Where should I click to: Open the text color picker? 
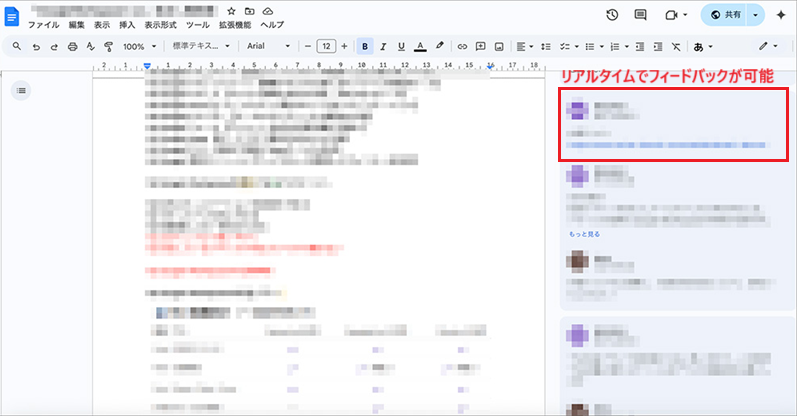pyautogui.click(x=420, y=46)
